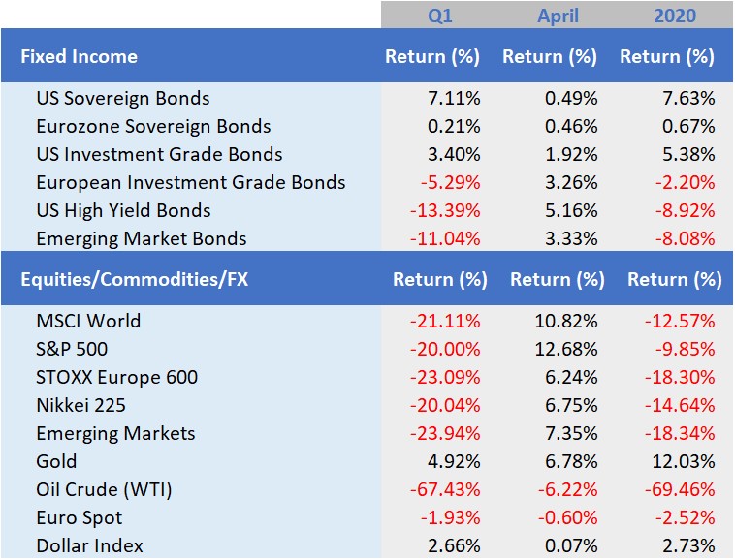The height and width of the screenshot is (560, 735).
Task: Select the 12.68% S&P 500 April cell
Action: coord(566,349)
